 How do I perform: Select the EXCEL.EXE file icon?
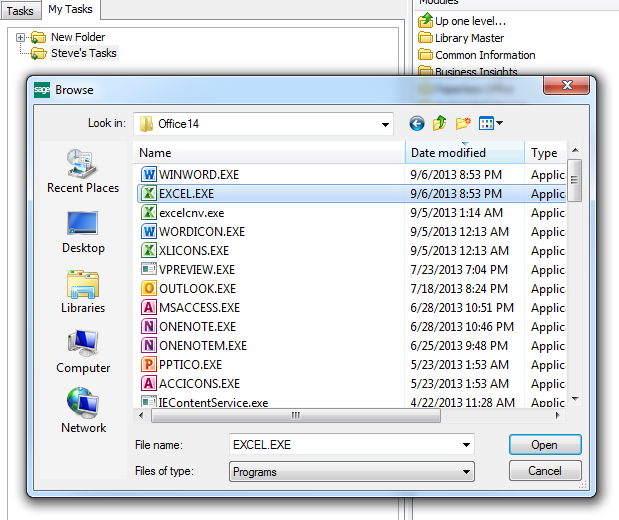tap(149, 193)
